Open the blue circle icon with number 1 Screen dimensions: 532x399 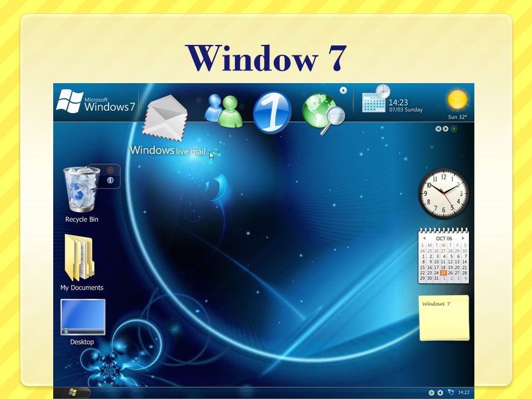[x=272, y=111]
